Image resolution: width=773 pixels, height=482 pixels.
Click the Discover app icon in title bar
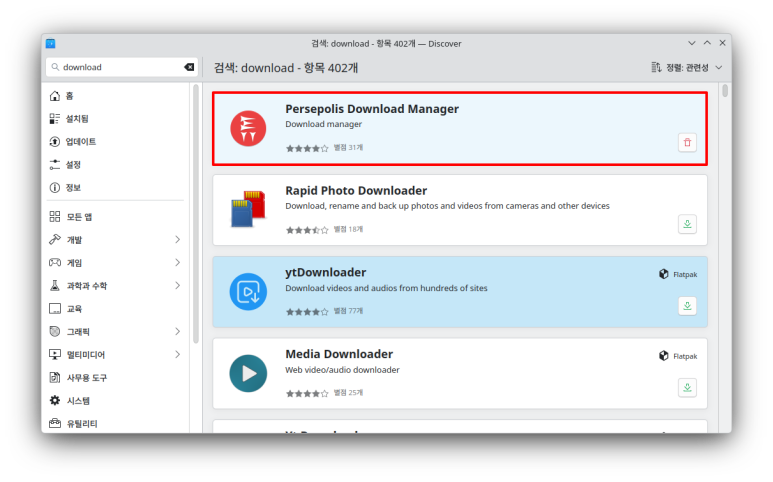point(50,43)
